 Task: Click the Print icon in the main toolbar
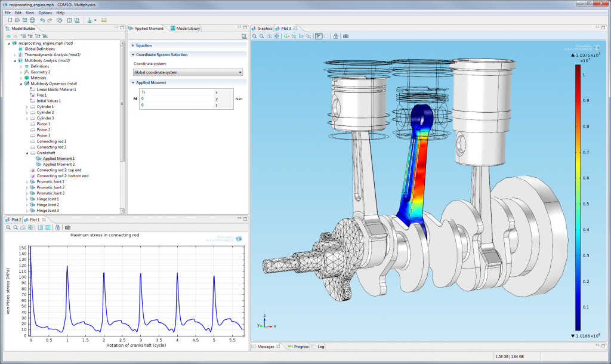click(33, 20)
